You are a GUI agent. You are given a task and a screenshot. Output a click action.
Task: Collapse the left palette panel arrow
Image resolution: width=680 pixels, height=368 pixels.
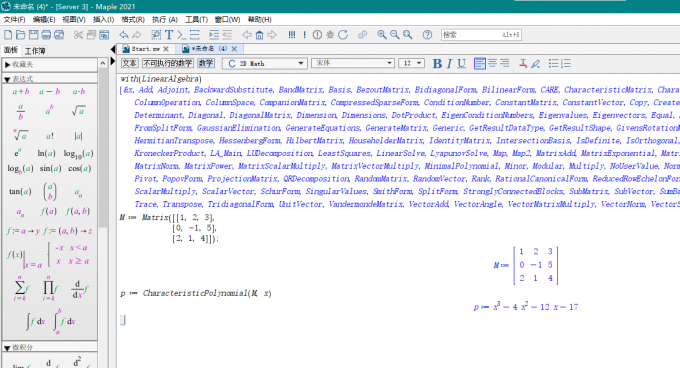pyautogui.click(x=113, y=49)
